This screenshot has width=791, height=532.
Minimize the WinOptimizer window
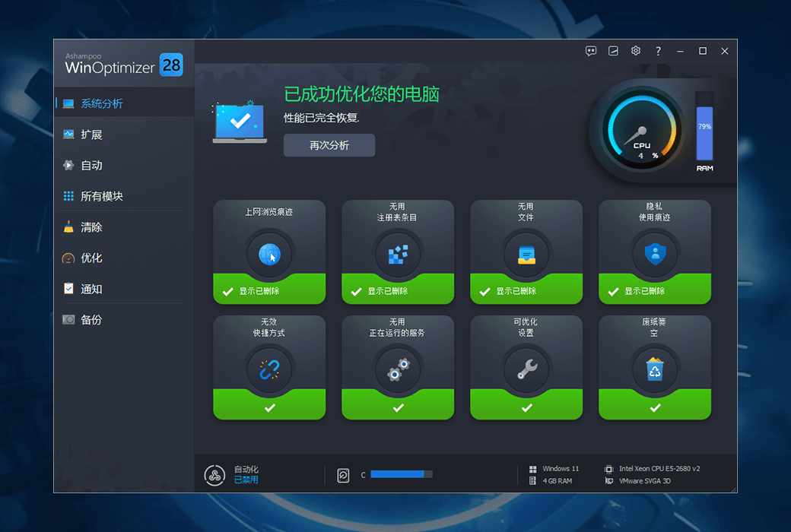point(680,51)
